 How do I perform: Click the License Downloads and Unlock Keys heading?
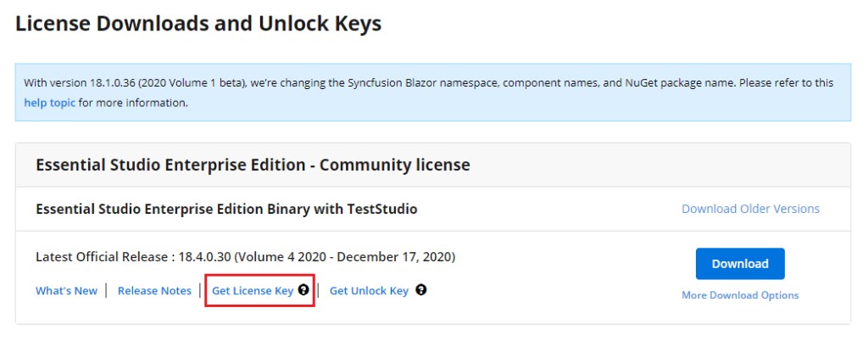(x=198, y=24)
